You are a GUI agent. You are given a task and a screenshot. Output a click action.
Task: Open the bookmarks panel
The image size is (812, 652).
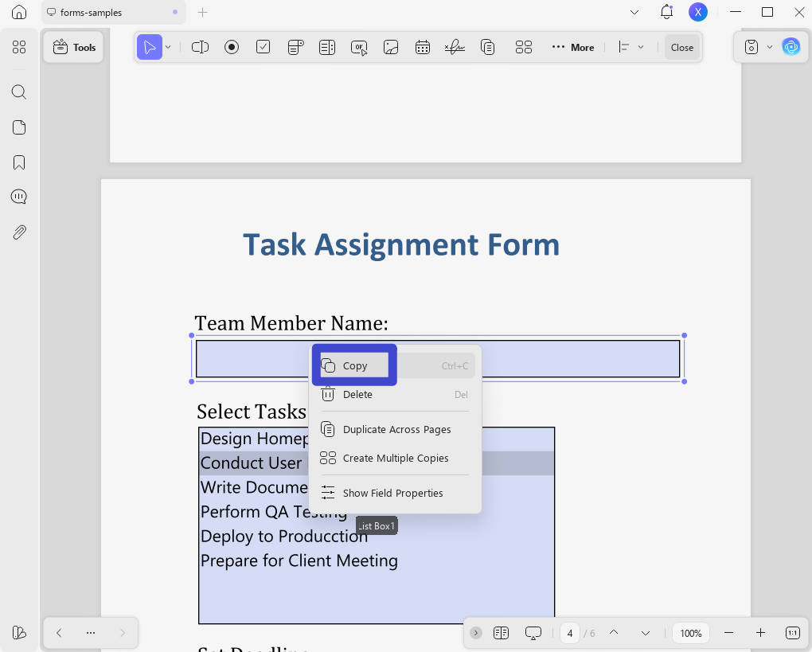(19, 162)
